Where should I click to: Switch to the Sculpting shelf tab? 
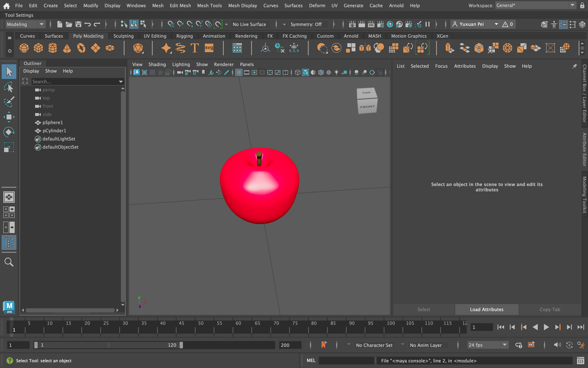pyautogui.click(x=123, y=36)
